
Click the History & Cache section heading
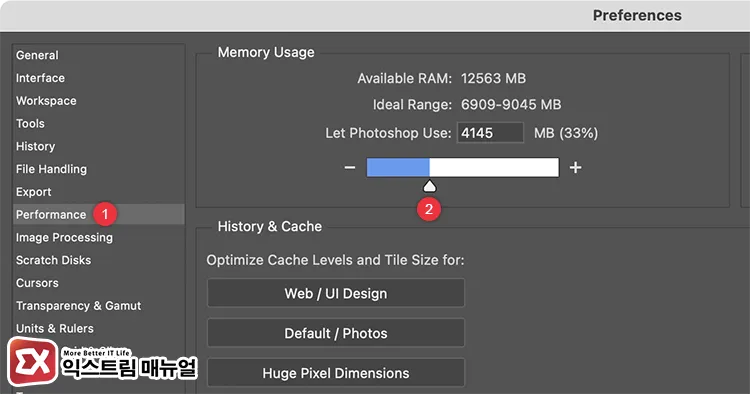[x=270, y=226]
